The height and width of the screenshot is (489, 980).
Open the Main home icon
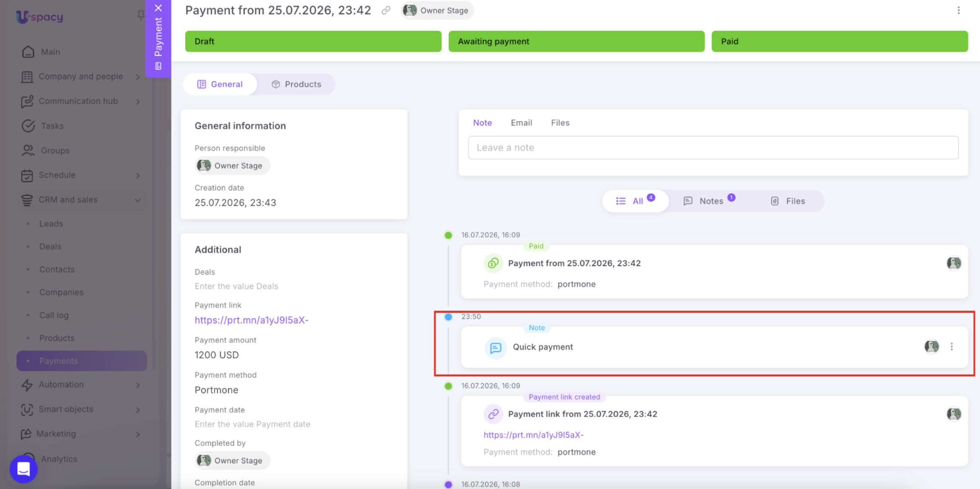(28, 52)
